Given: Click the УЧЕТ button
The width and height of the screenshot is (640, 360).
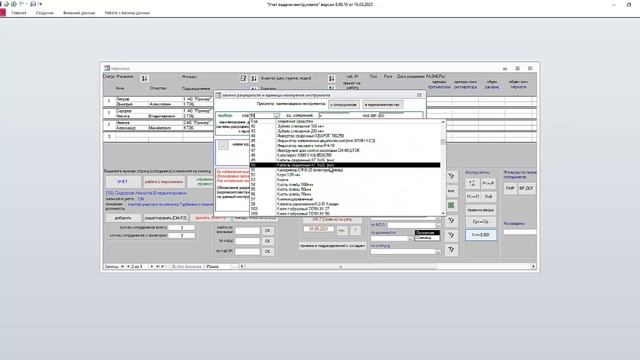Looking at the screenshot, I should [x=123, y=182].
